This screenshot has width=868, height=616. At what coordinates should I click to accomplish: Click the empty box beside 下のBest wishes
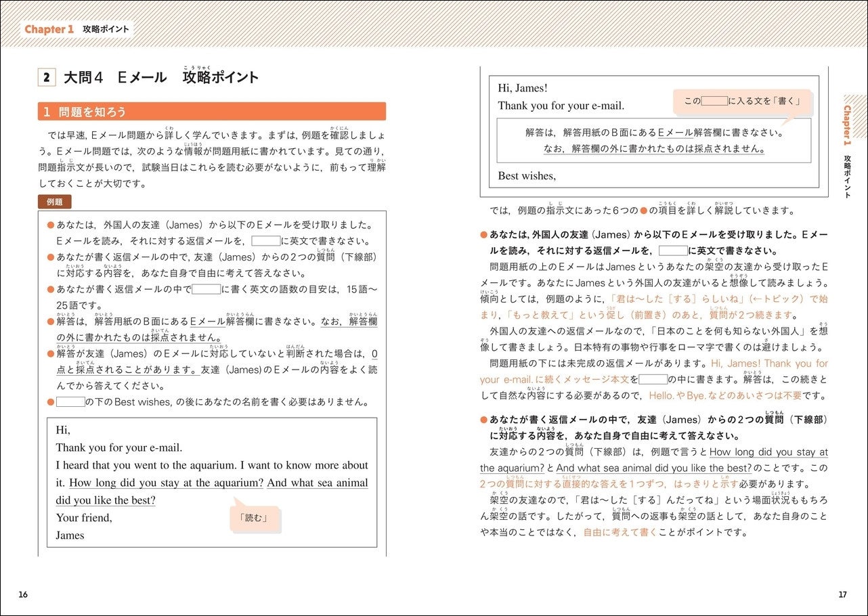(70, 402)
